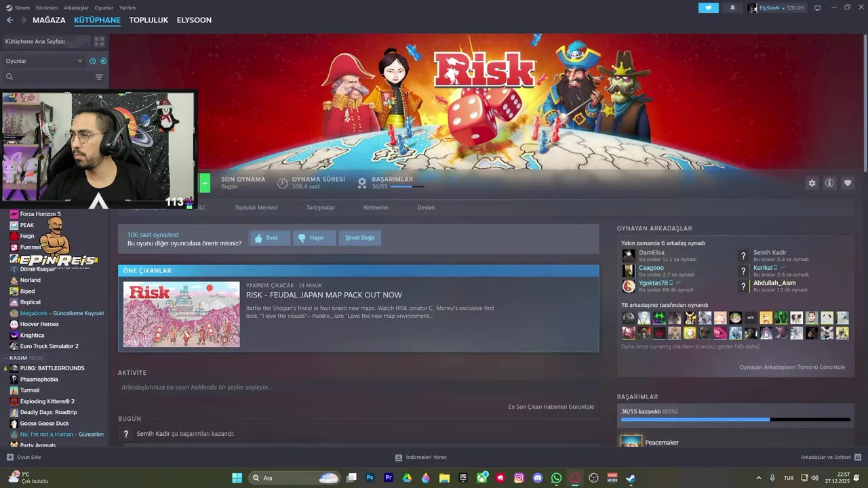Open File Explorer from the taskbar
Viewport: 868px width, 488px height.
tap(444, 478)
